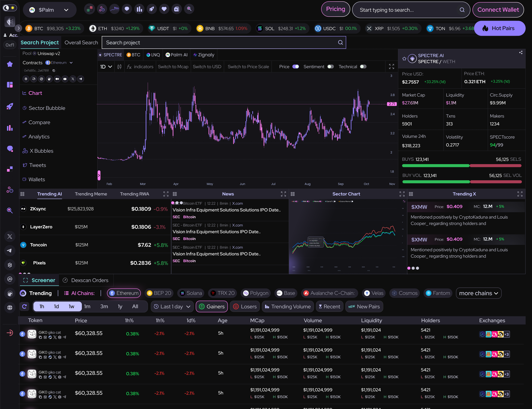Click the magnifier icon in top bar
532x409 pixels.
click(189, 9)
